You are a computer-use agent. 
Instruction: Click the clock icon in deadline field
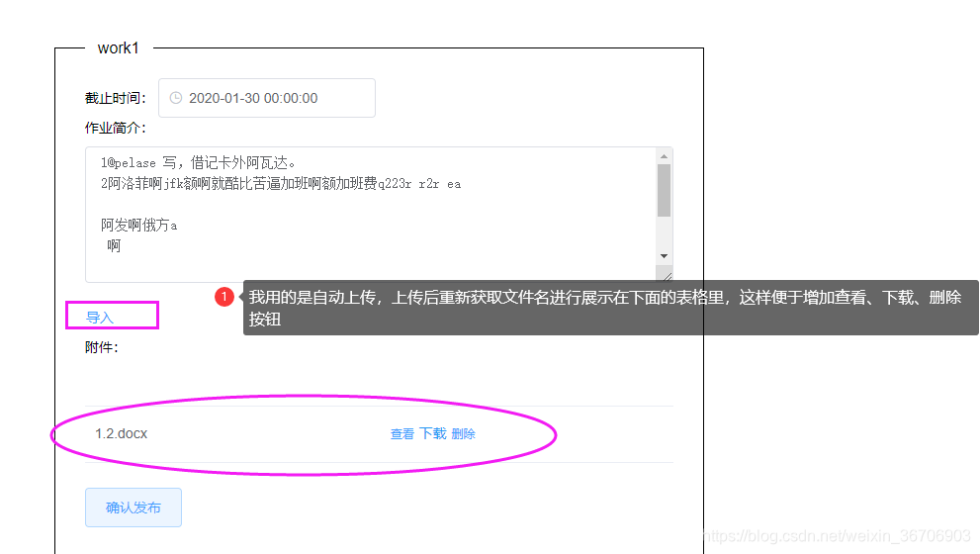coord(176,98)
